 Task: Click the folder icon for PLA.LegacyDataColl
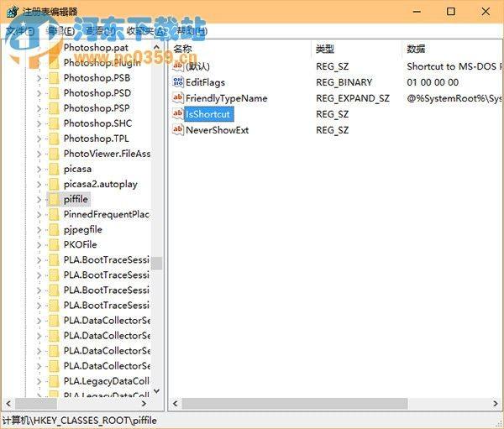click(54, 381)
